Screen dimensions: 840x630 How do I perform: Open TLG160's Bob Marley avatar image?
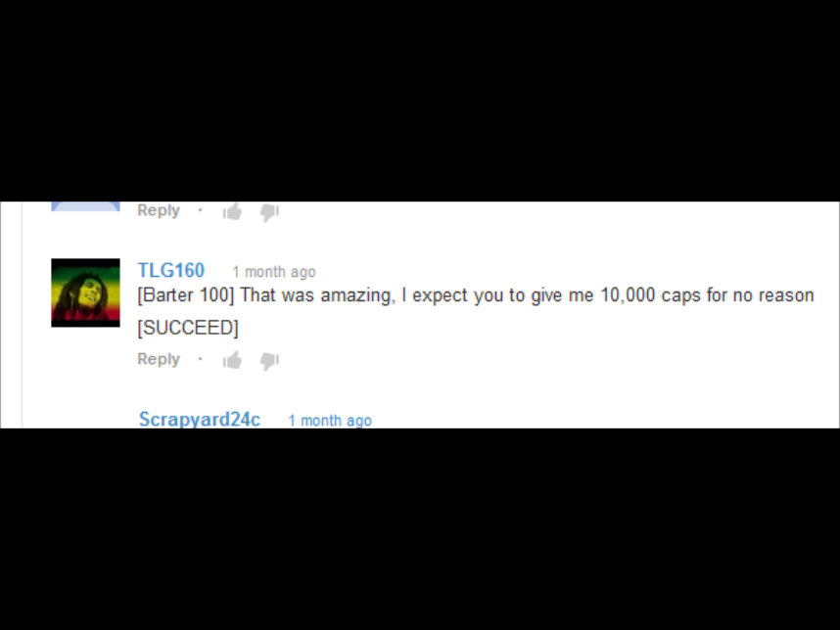(86, 292)
